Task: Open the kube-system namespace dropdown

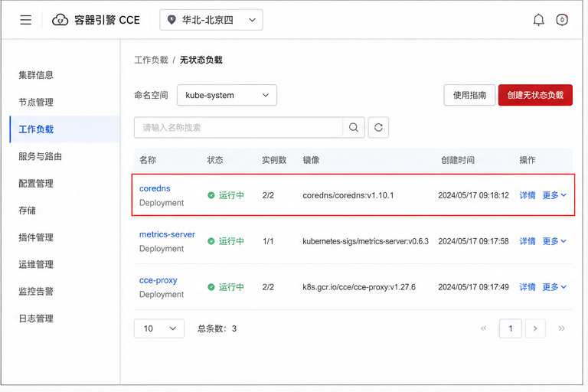Action: [x=227, y=95]
